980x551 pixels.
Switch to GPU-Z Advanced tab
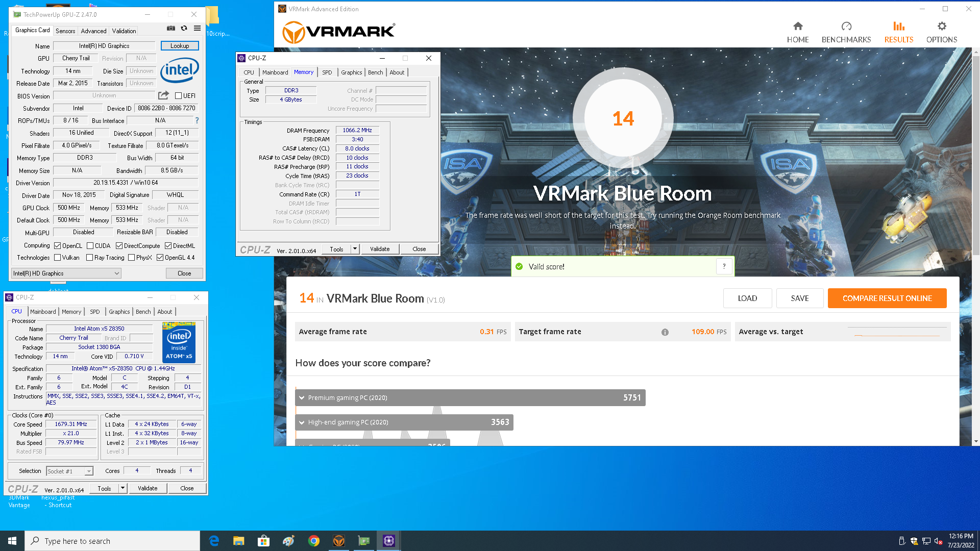coord(93,31)
